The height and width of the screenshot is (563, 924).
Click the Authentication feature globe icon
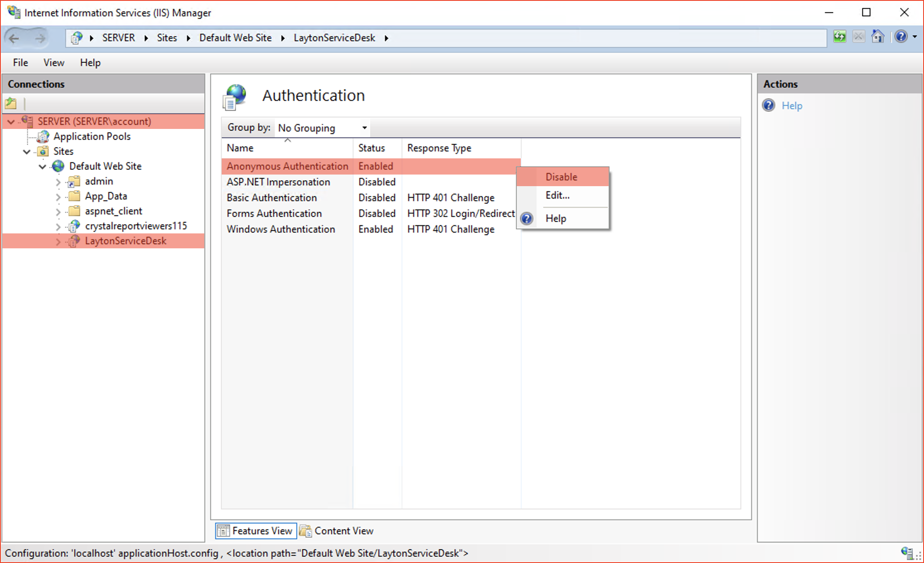[235, 97]
